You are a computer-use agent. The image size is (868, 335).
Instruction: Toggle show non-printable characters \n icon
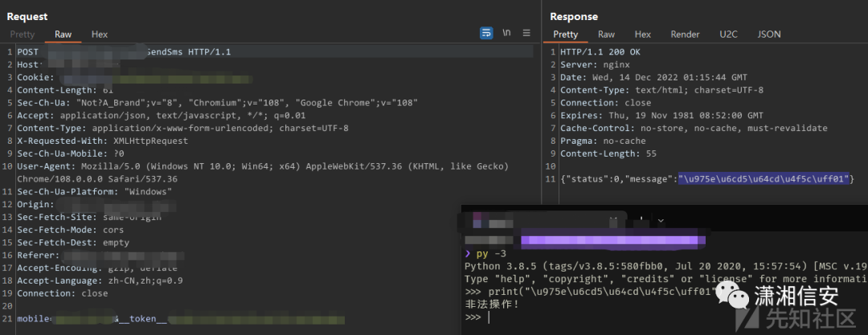click(506, 33)
